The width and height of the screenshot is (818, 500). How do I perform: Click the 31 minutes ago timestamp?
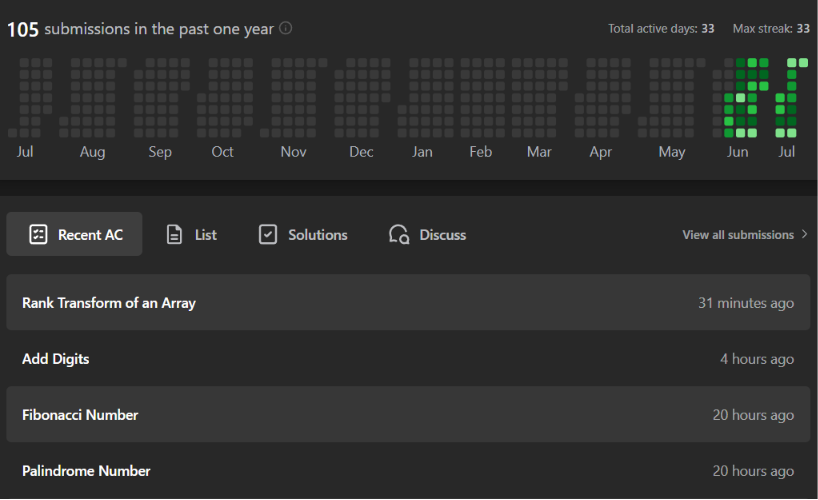tap(746, 303)
